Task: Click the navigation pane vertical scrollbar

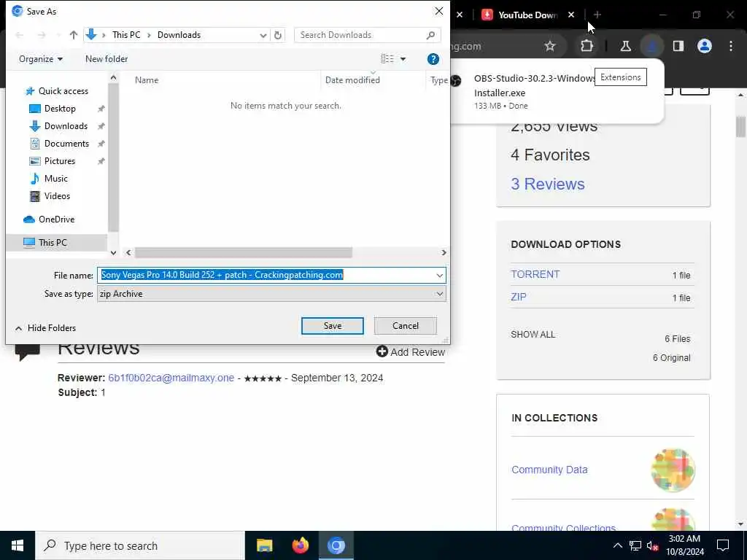Action: pos(113,157)
